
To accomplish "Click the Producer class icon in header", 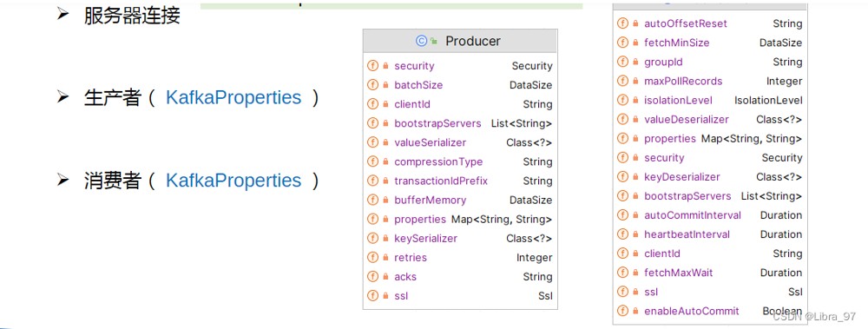I will point(421,41).
